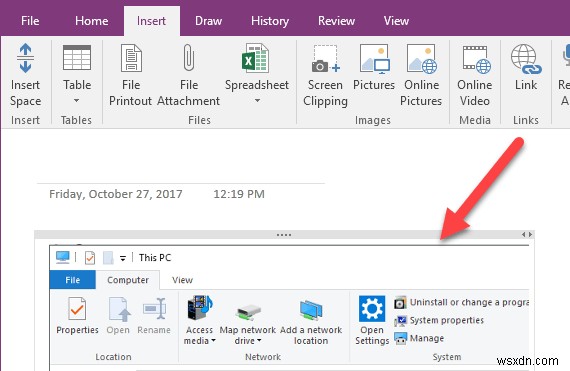This screenshot has height=371, width=570.
Task: Go to the Review tab
Action: pos(336,21)
